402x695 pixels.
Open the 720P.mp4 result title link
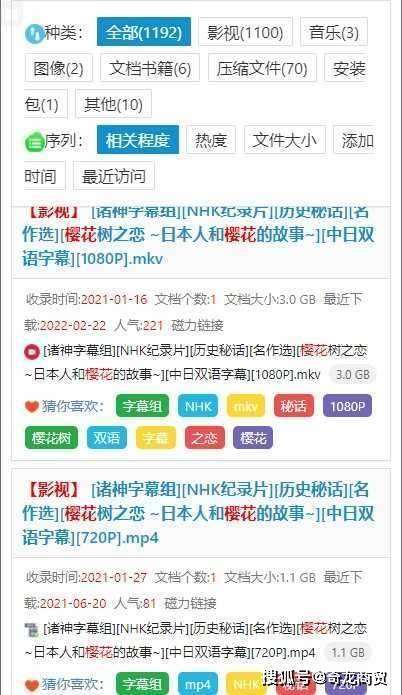click(198, 514)
